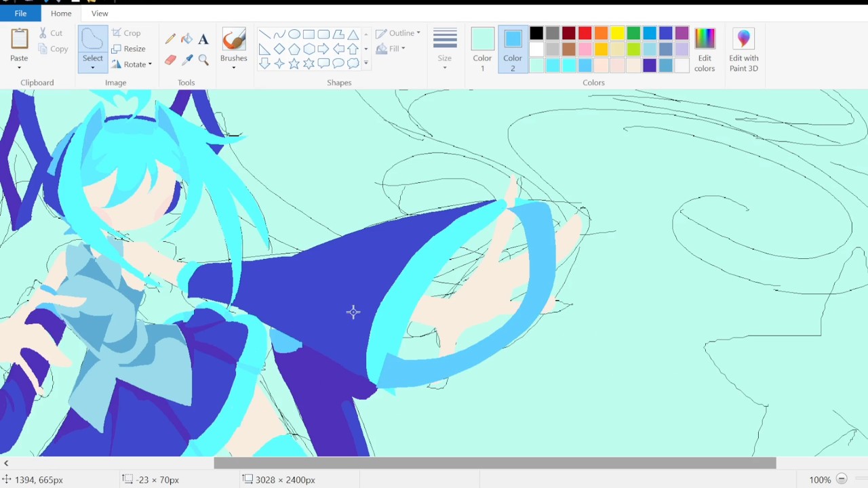The width and height of the screenshot is (868, 488).
Task: Select the Pencil tool
Action: (170, 39)
